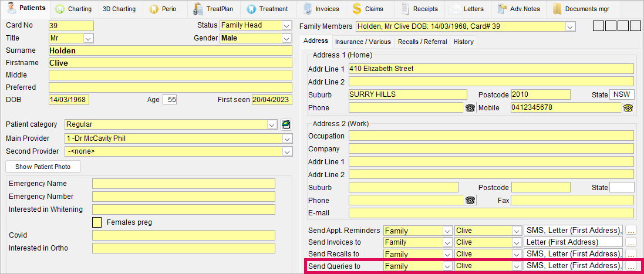Screen dimensions: 644x274
Task: Open the Invoices tab
Action: [321, 9]
